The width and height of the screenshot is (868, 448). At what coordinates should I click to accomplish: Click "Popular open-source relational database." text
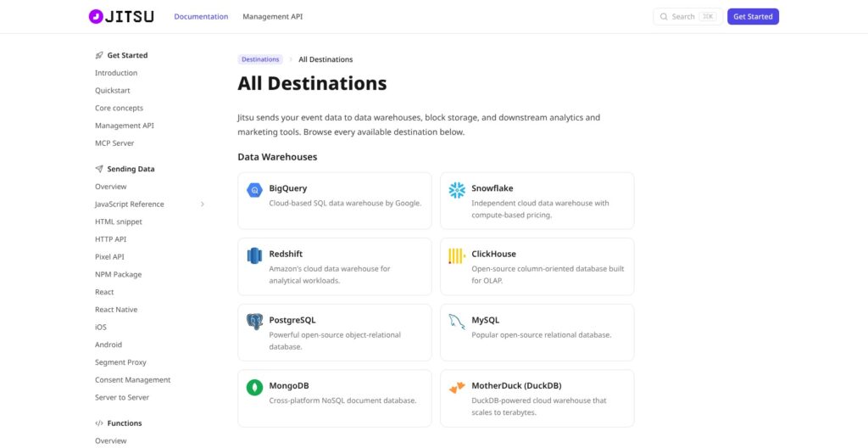tap(542, 335)
